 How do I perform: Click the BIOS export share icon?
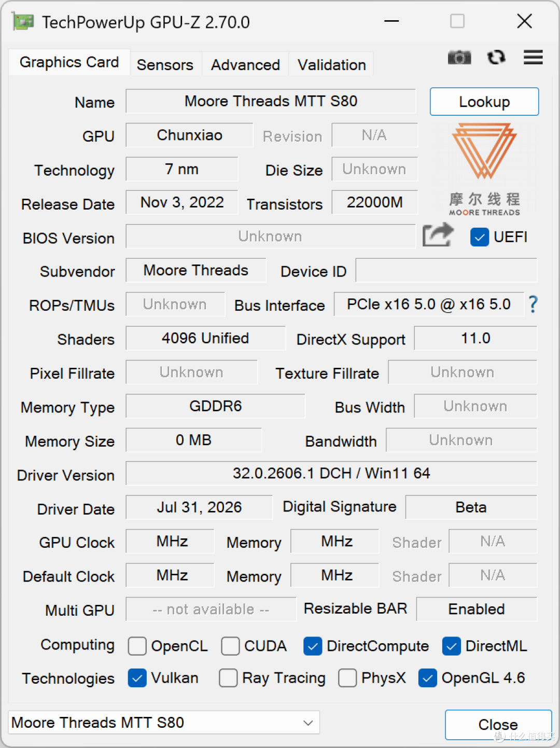(438, 235)
